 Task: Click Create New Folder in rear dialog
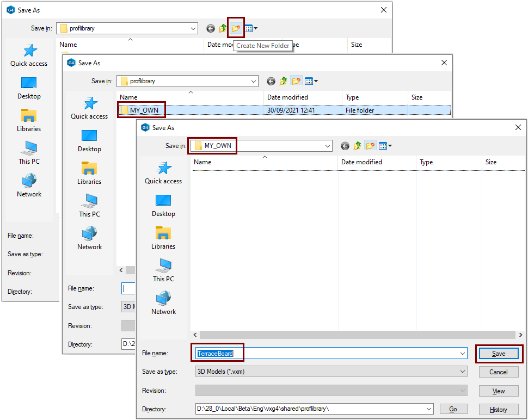236,28
